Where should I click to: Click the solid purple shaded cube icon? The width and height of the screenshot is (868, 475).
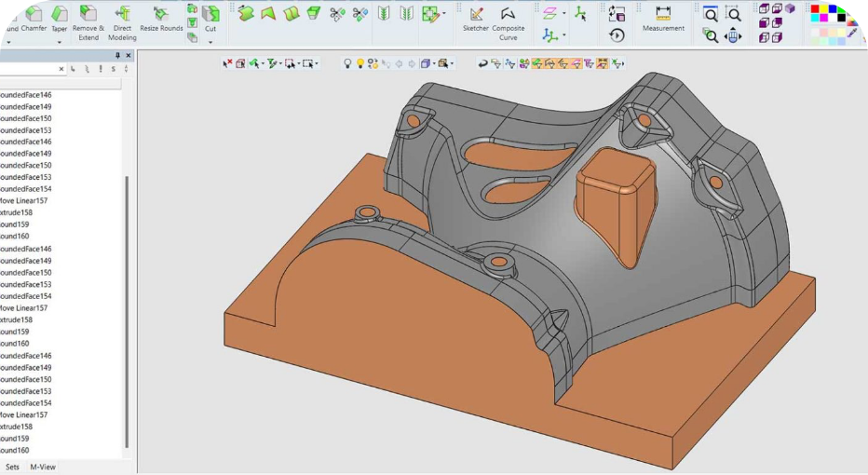click(790, 8)
